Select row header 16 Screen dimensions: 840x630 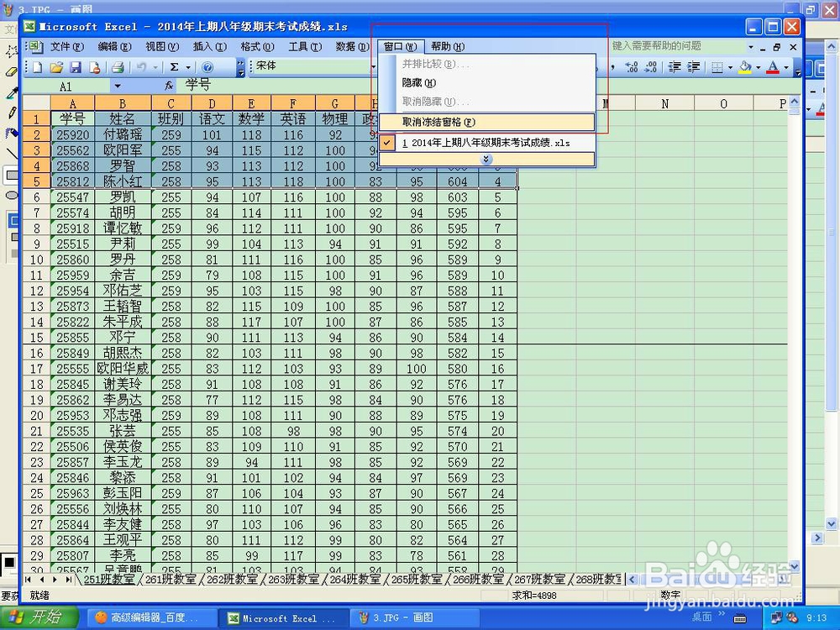pyautogui.click(x=36, y=354)
